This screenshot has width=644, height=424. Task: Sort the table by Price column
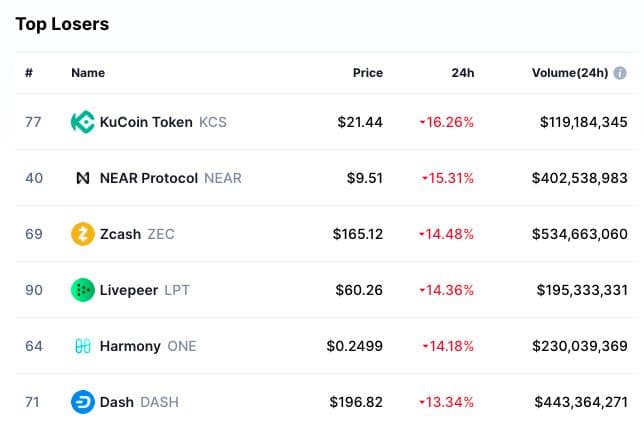tap(367, 73)
